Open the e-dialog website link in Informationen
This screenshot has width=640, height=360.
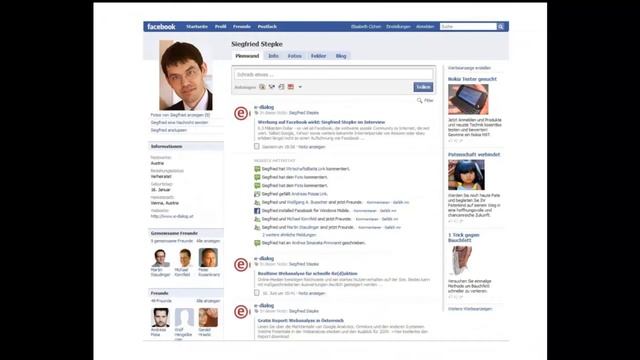coord(172,216)
